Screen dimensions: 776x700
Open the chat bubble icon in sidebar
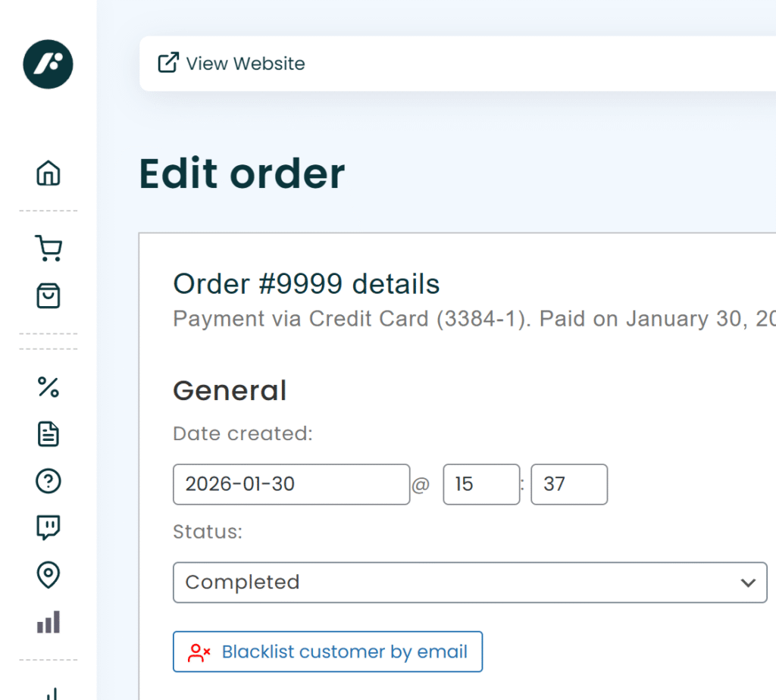point(48,528)
